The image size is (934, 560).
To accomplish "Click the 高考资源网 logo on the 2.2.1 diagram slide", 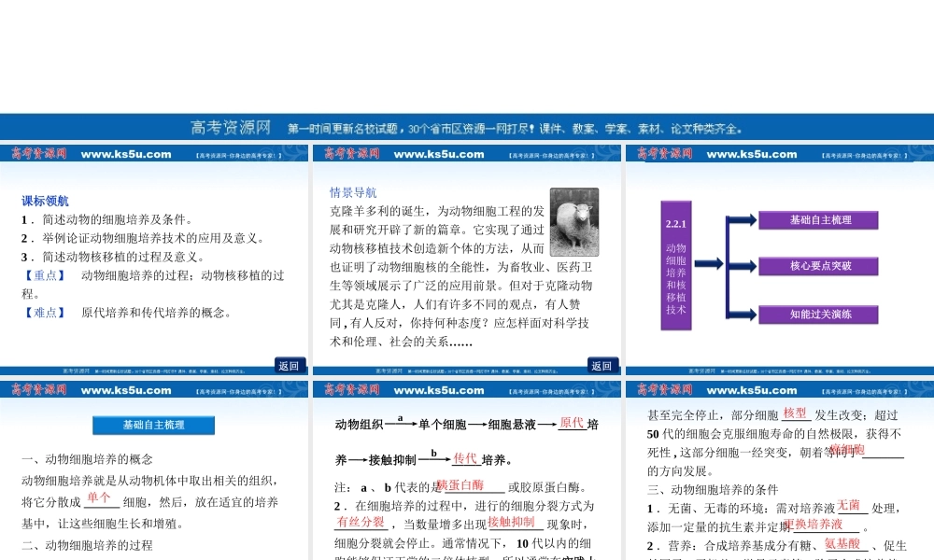I will tap(665, 154).
